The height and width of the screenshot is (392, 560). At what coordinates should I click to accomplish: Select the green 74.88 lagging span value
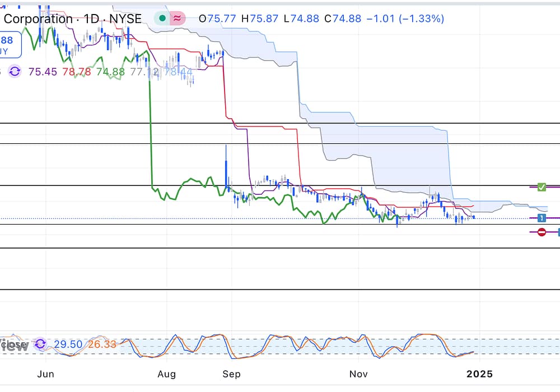pyautogui.click(x=110, y=72)
